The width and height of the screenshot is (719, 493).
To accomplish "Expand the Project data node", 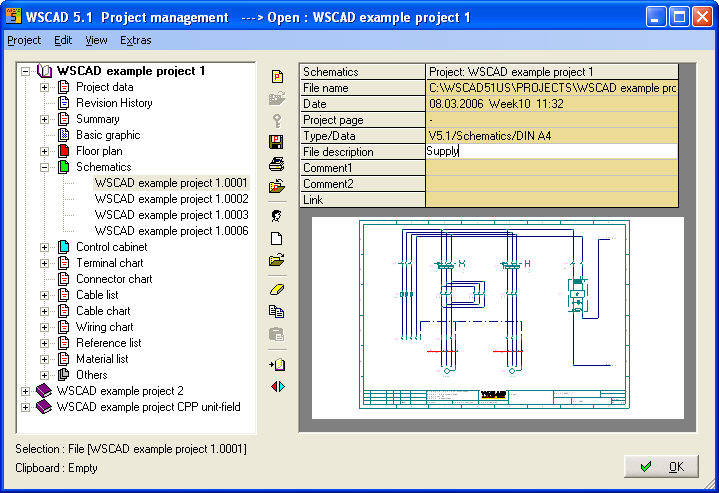I will [x=44, y=87].
